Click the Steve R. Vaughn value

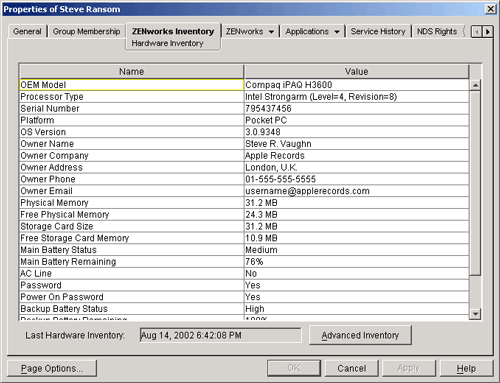(356, 144)
